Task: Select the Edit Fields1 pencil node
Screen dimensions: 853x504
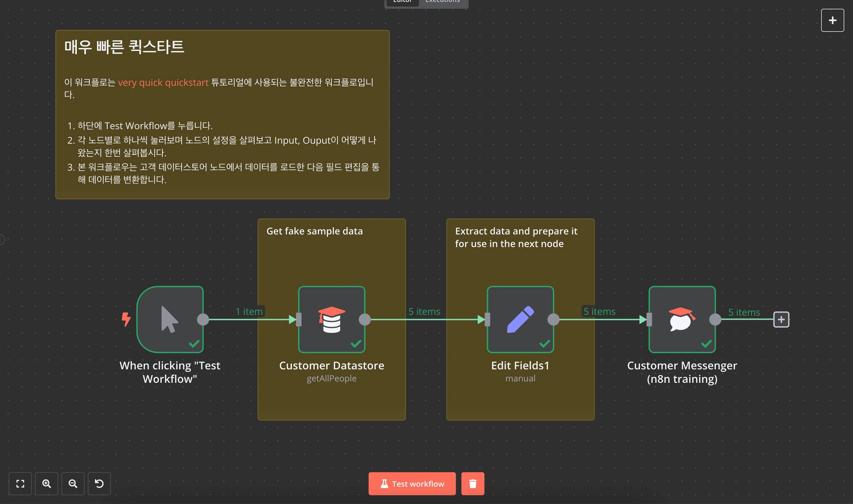Action: pyautogui.click(x=520, y=319)
